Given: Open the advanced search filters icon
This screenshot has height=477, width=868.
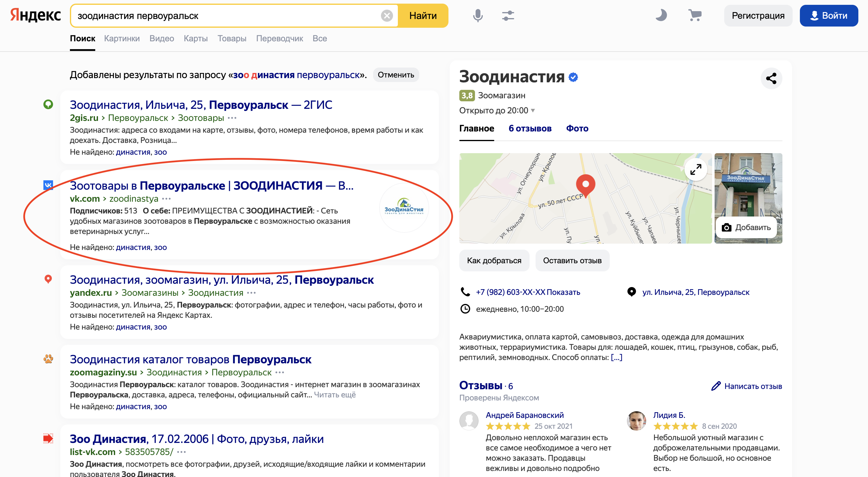Looking at the screenshot, I should coord(508,15).
